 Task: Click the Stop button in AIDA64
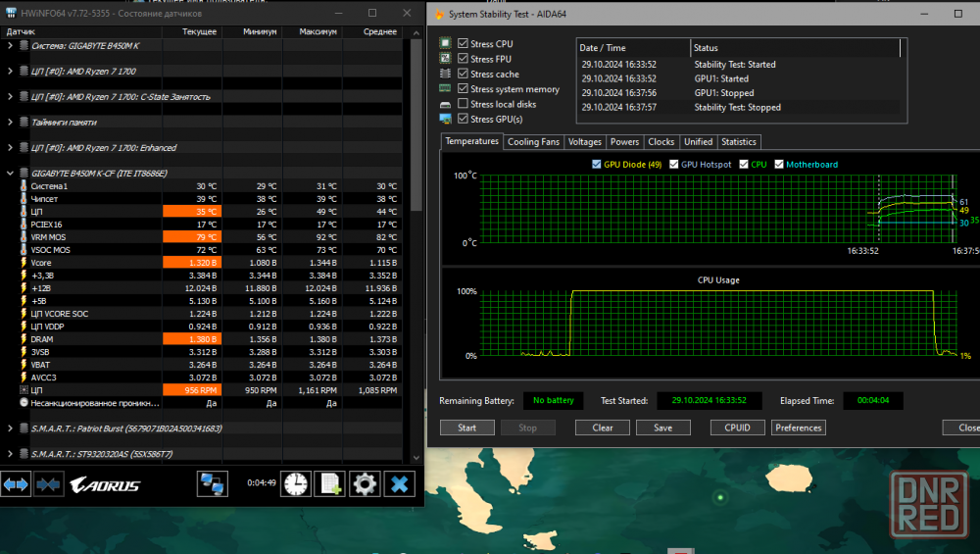(527, 428)
